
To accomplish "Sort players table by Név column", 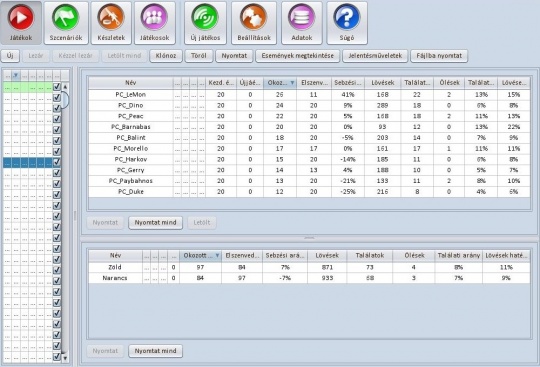I will pyautogui.click(x=131, y=83).
